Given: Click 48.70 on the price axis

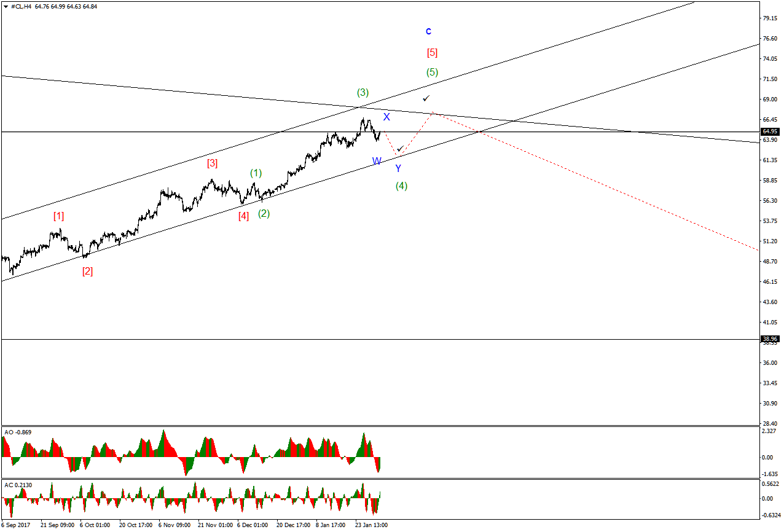Looking at the screenshot, I should (x=770, y=262).
